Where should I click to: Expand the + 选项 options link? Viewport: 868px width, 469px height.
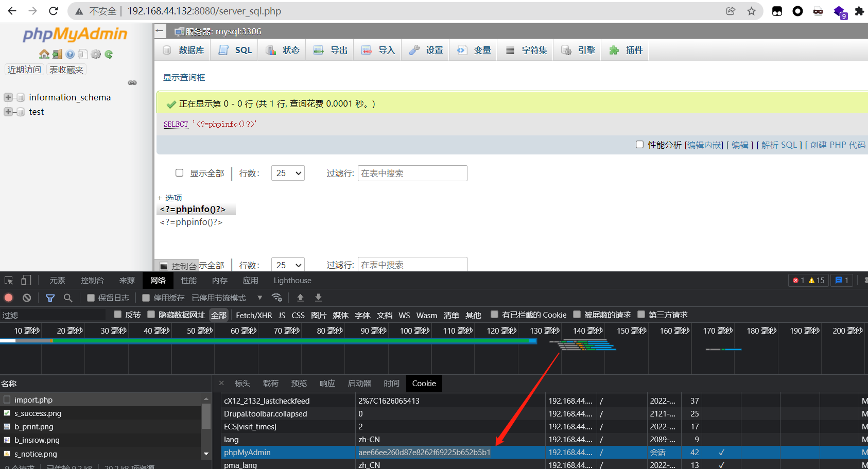[x=170, y=198]
